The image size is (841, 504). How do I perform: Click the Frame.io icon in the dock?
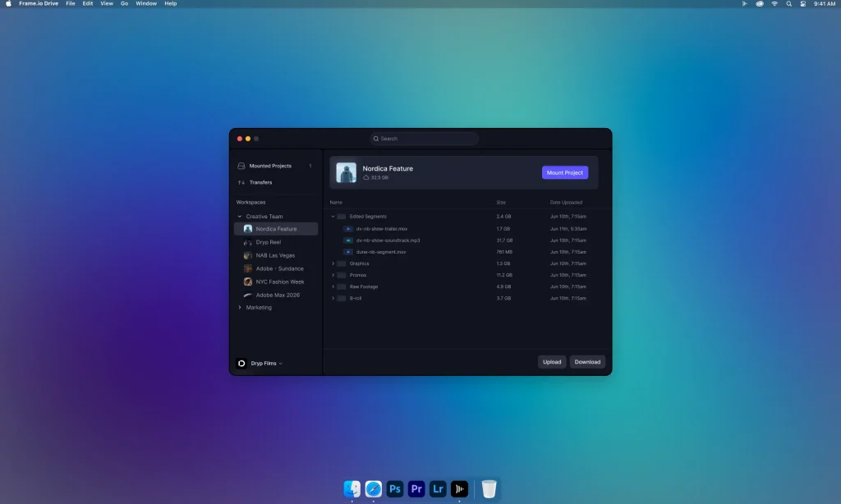pos(459,489)
